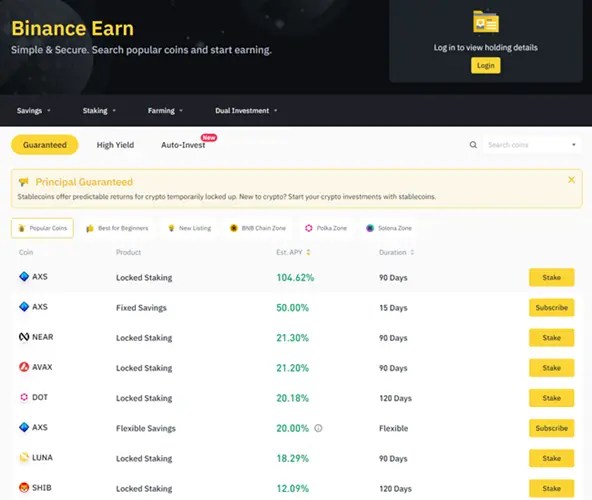Image resolution: width=592 pixels, height=500 pixels.
Task: Select the Guaranteed tab
Action: (45, 145)
